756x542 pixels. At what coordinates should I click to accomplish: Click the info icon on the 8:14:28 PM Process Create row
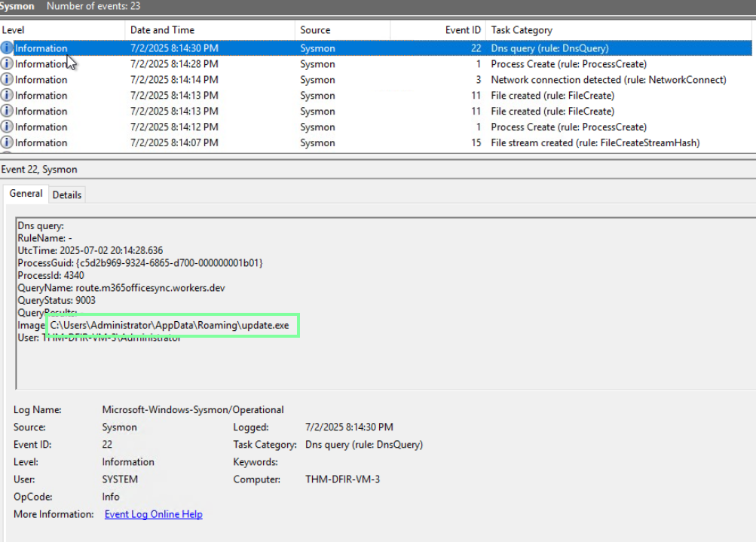pos(8,64)
